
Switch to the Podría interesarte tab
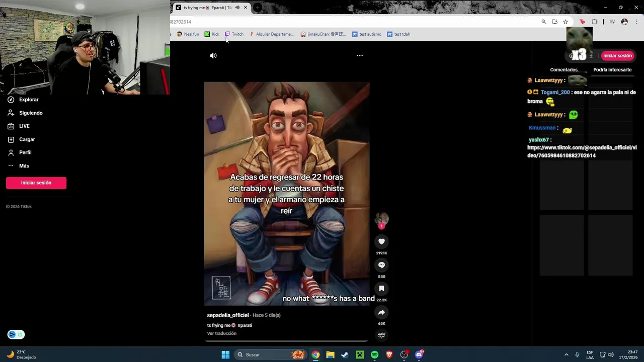(x=612, y=70)
